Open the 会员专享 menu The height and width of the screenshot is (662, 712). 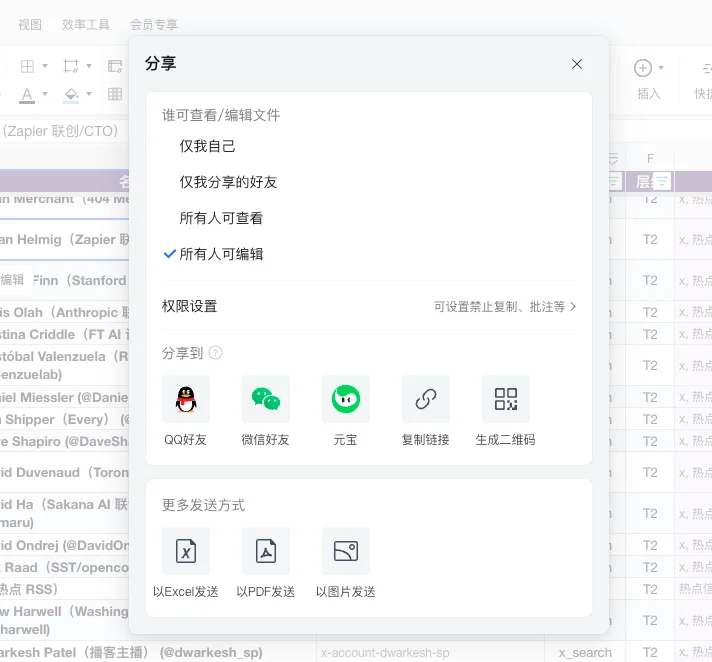pos(154,25)
